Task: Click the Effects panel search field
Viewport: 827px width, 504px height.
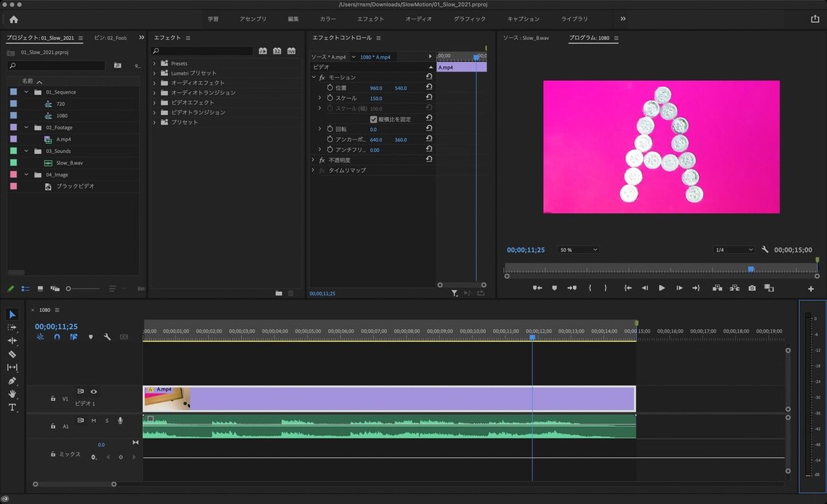Action: tap(203, 51)
